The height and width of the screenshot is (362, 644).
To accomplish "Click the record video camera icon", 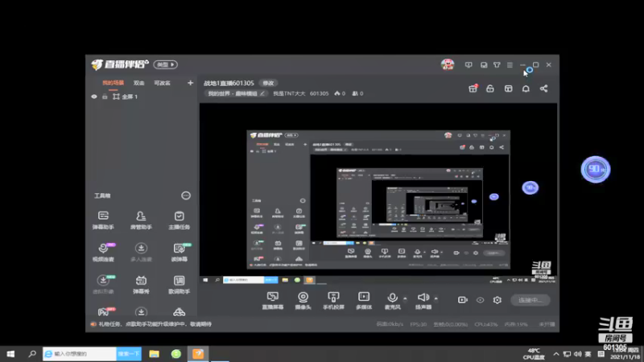I will (462, 300).
